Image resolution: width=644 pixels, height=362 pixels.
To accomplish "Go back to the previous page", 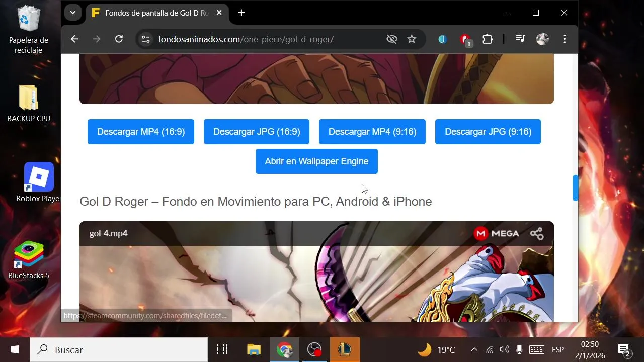I will pos(74,39).
